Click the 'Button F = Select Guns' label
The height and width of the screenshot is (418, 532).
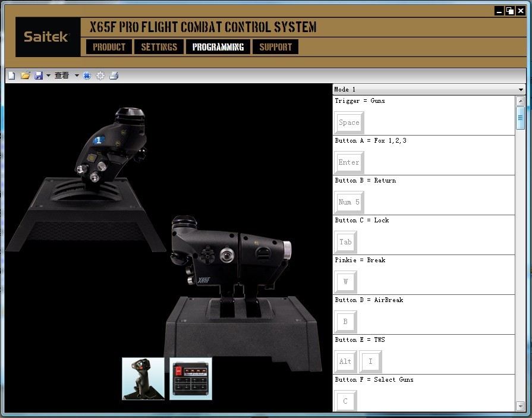coord(374,380)
